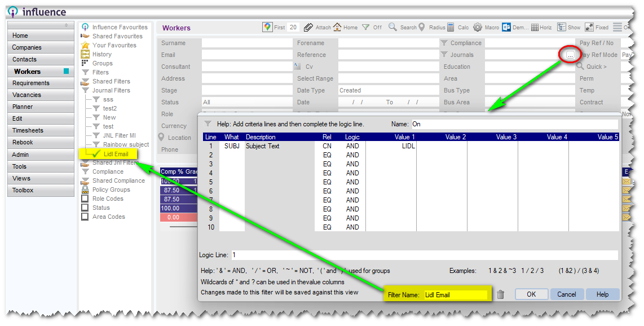Click the SUBJ cell in line 1
644x326 pixels.
pos(232,146)
